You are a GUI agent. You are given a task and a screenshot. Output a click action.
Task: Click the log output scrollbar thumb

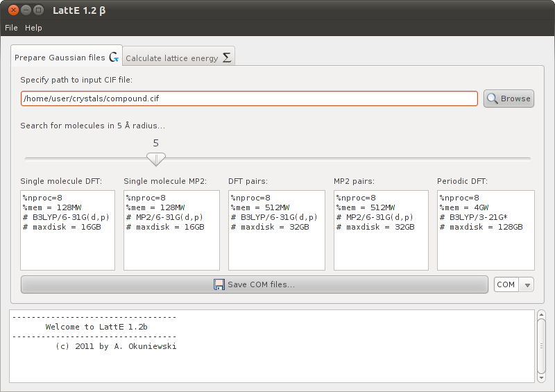(x=541, y=346)
